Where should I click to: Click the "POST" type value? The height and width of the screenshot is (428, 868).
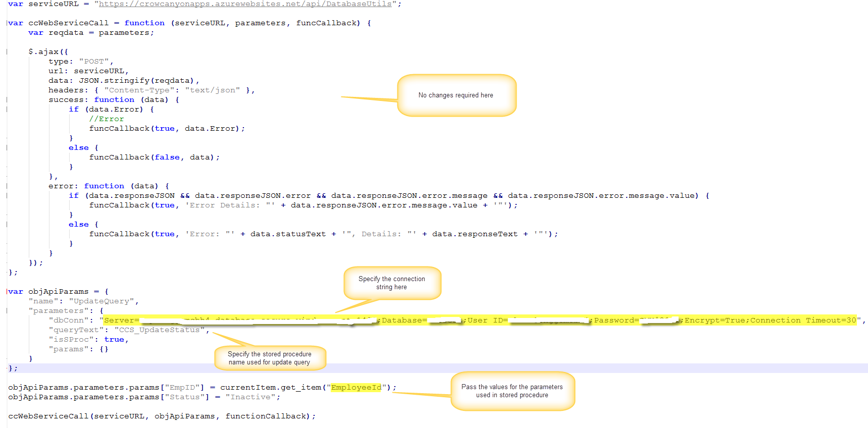[x=94, y=62]
